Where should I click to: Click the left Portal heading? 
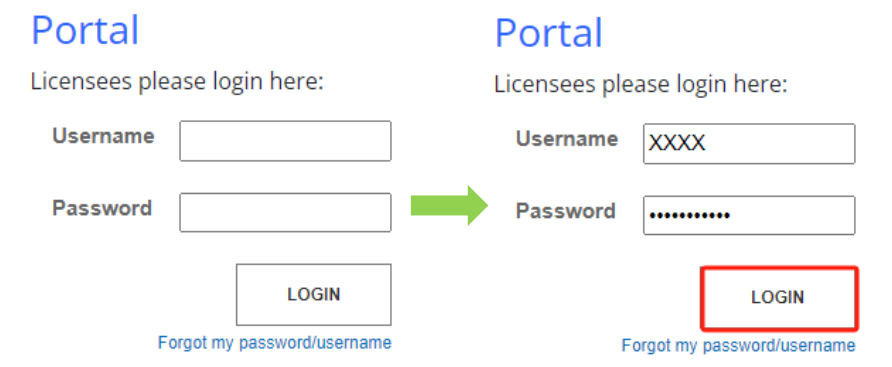[85, 30]
